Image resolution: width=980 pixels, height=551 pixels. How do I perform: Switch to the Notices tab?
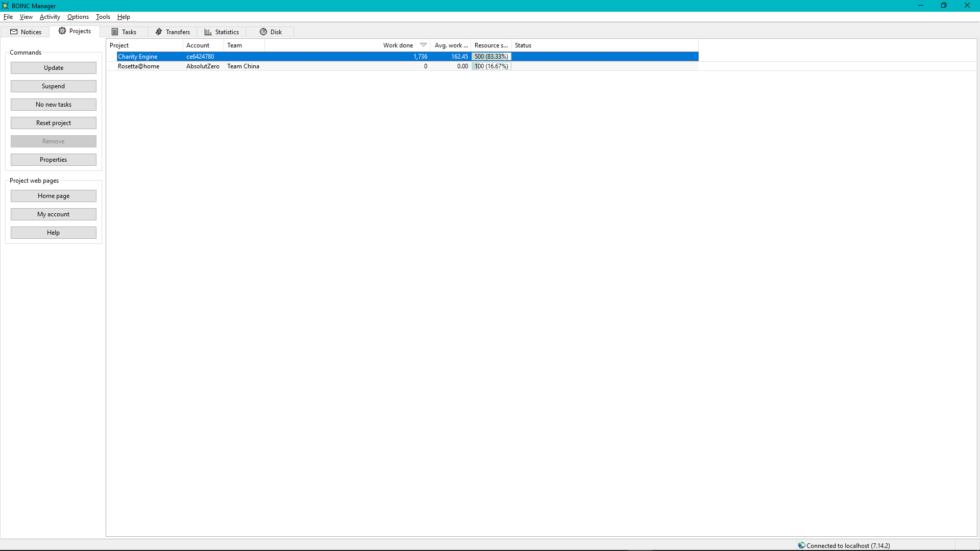pyautogui.click(x=26, y=32)
